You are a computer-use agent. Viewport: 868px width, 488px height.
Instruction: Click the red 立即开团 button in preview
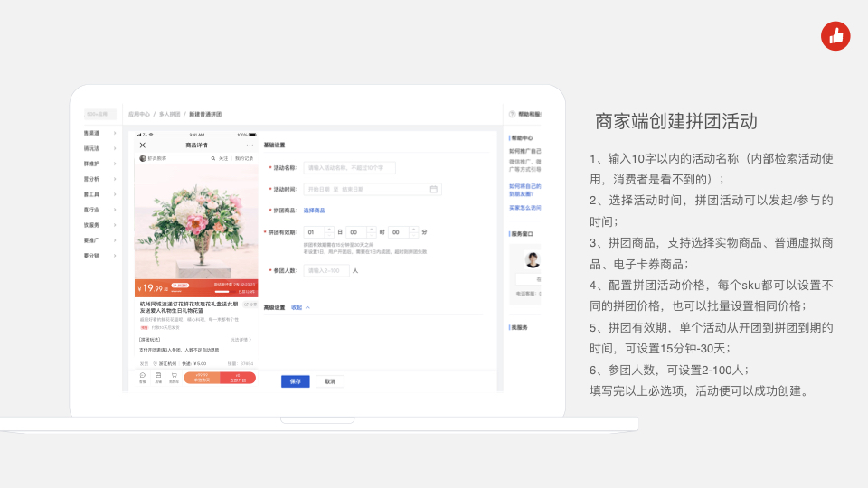(238, 378)
